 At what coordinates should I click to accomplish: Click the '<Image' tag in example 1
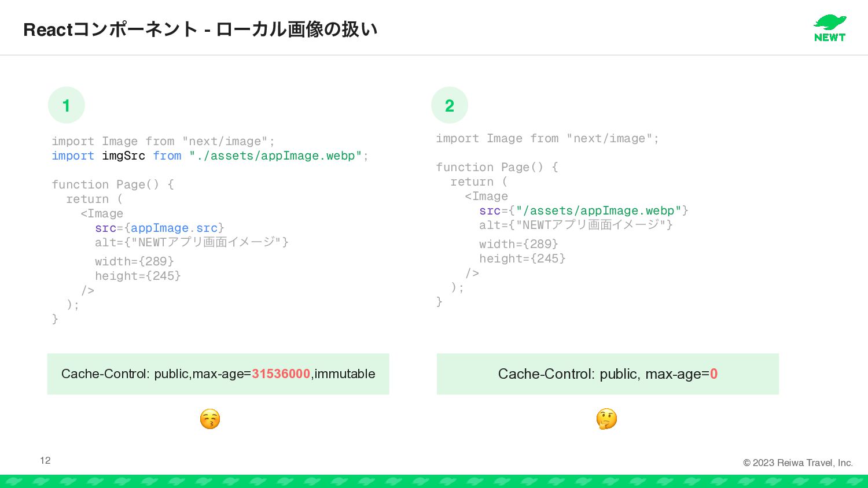click(102, 214)
